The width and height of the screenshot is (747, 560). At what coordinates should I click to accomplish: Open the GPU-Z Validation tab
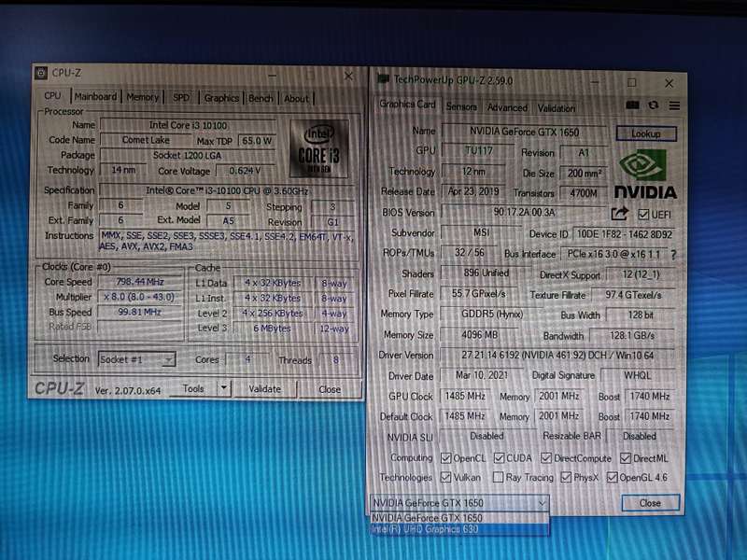point(556,108)
